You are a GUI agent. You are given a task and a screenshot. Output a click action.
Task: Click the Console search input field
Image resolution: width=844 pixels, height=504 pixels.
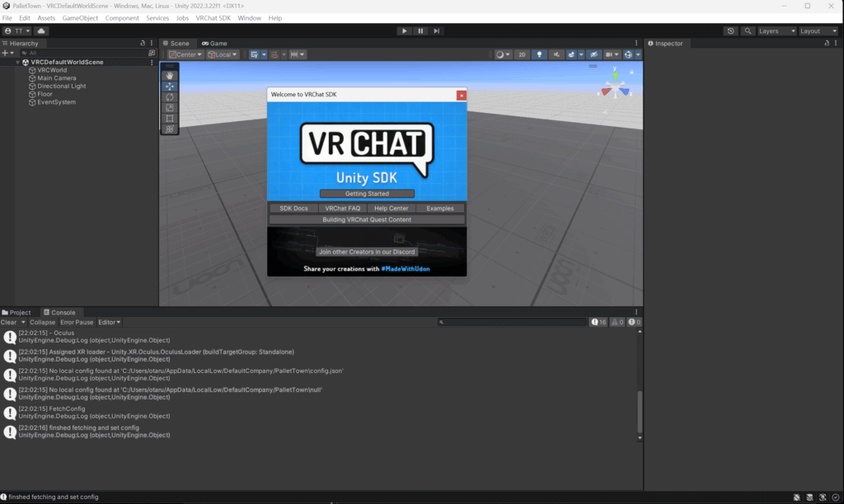pyautogui.click(x=511, y=322)
